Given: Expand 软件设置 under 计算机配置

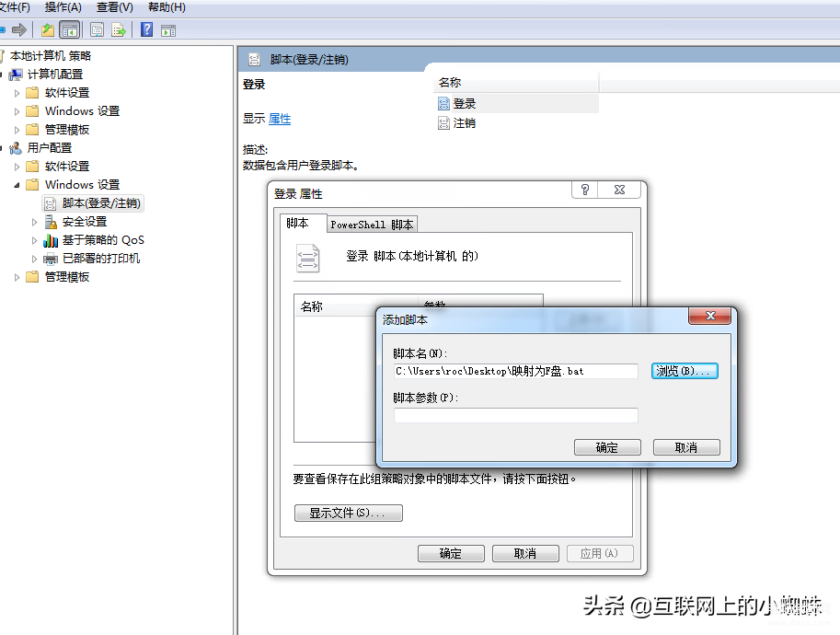Looking at the screenshot, I should [17, 93].
